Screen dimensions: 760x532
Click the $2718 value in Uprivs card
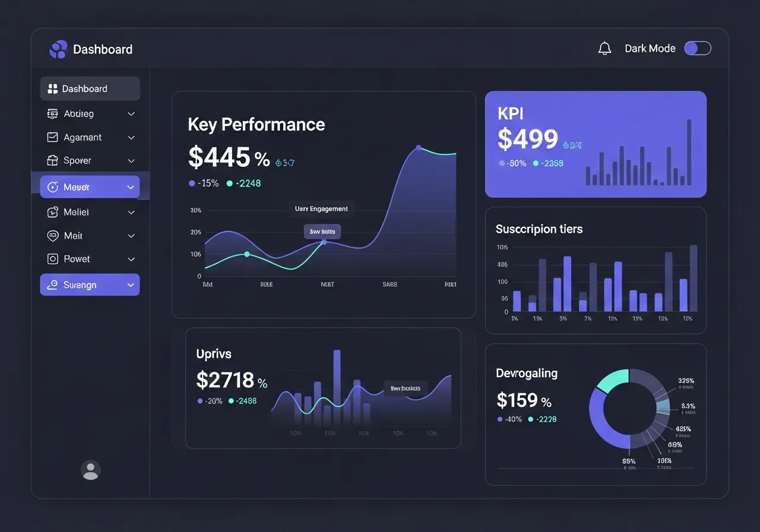[x=225, y=380]
